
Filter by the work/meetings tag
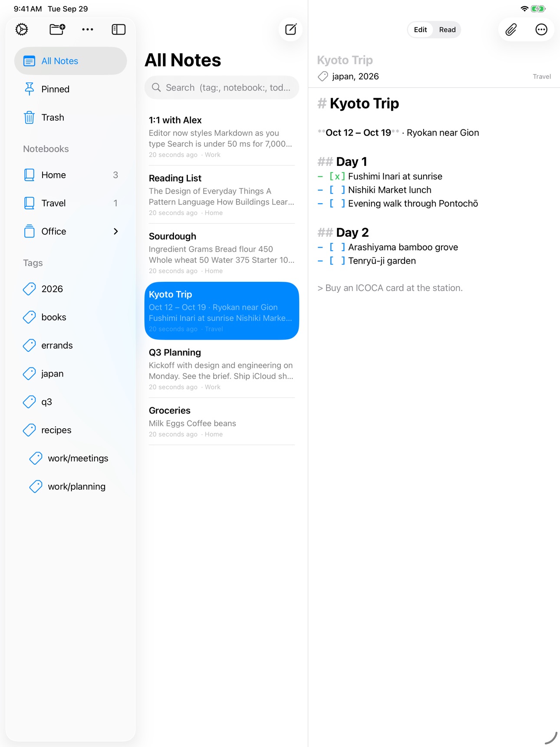click(x=70, y=458)
